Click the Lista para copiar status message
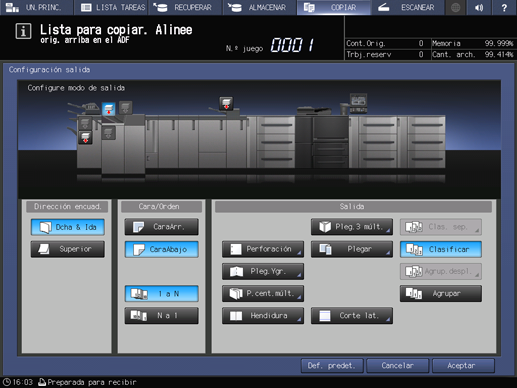The height and width of the screenshot is (388, 517). pyautogui.click(x=116, y=30)
